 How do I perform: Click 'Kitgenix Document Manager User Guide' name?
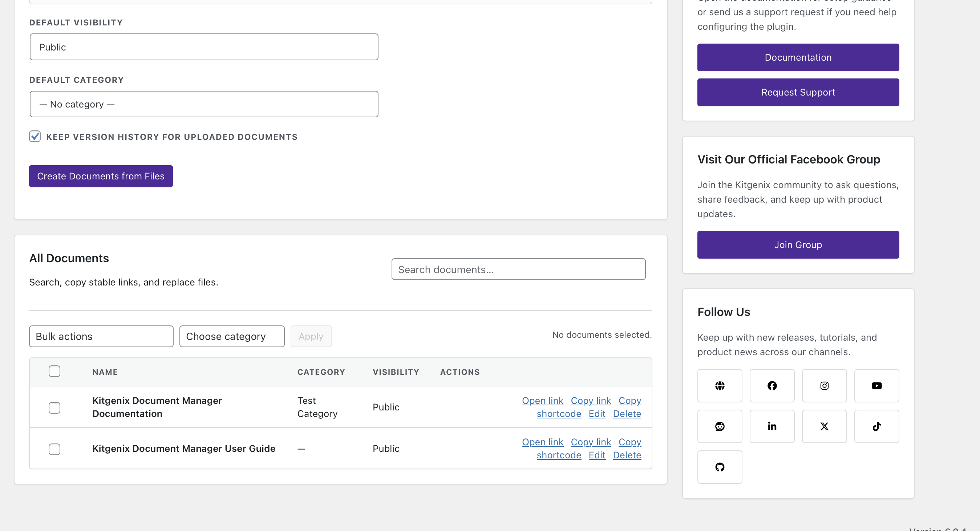[184, 449]
